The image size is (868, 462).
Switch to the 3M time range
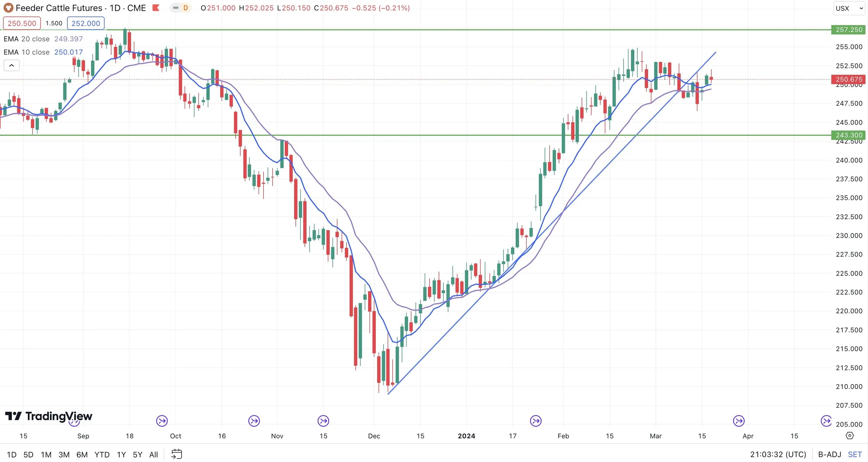pyautogui.click(x=64, y=454)
